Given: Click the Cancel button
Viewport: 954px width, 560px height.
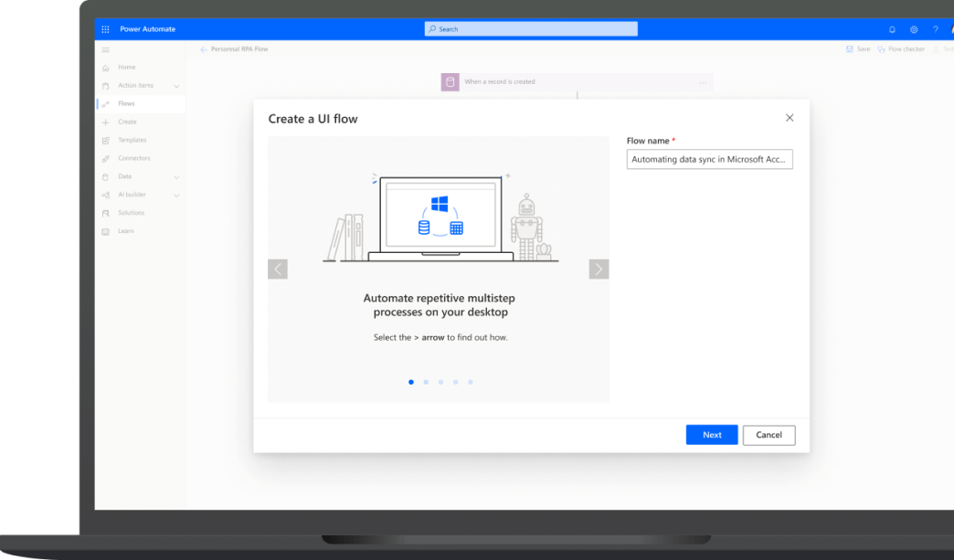Looking at the screenshot, I should (x=769, y=435).
